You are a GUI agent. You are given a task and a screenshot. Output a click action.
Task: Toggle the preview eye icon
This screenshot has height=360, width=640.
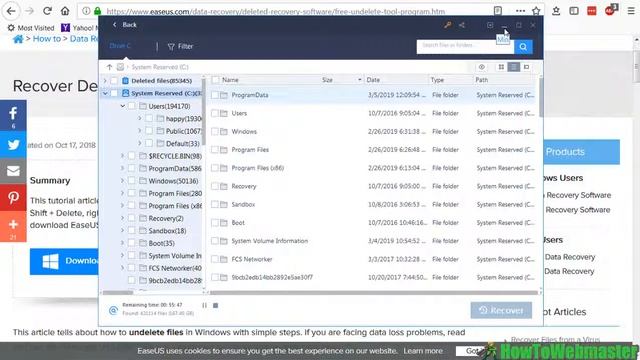[482, 67]
